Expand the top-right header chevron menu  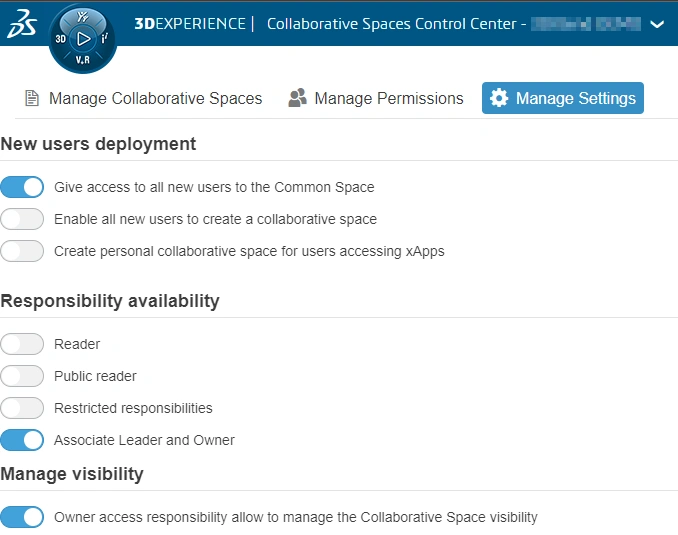point(657,24)
